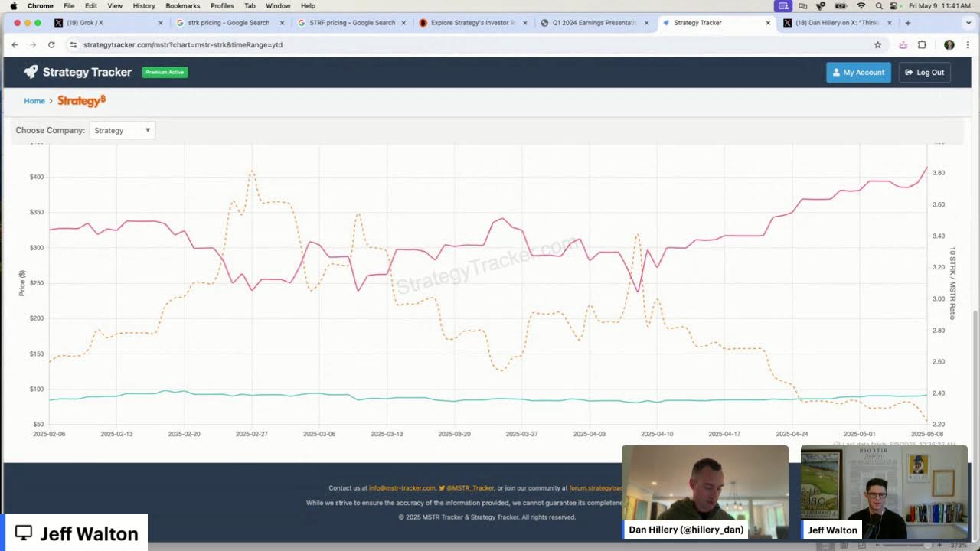Bookmark this page with star icon
Viewport: 980px width, 551px height.
tap(877, 45)
